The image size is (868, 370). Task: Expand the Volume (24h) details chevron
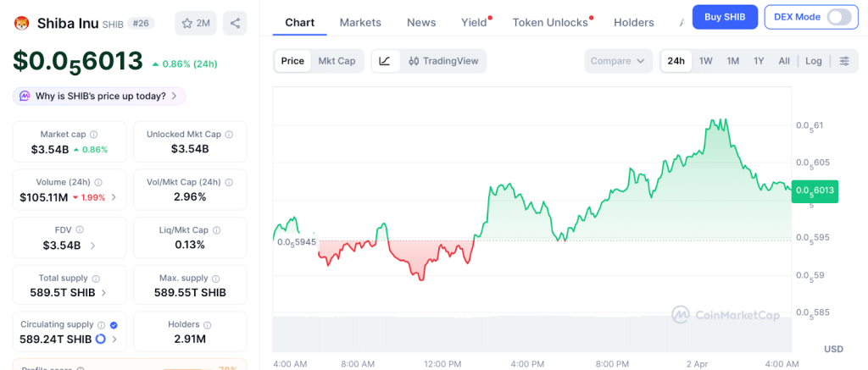click(114, 197)
